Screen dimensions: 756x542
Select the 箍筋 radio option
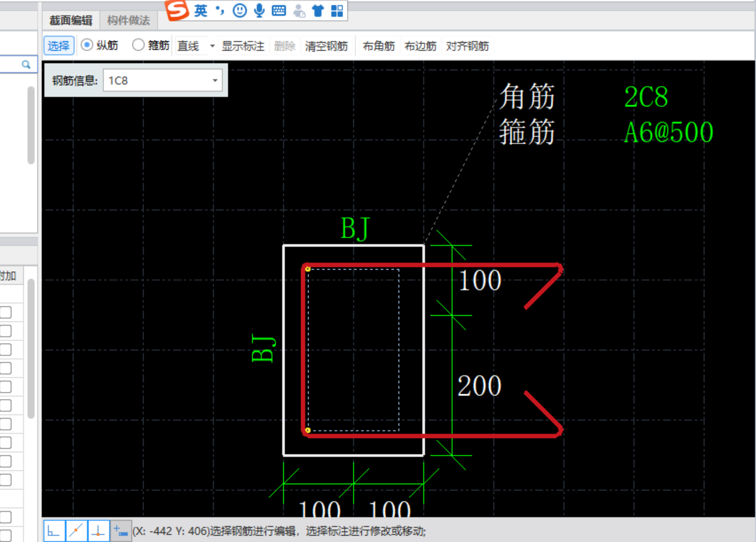151,46
